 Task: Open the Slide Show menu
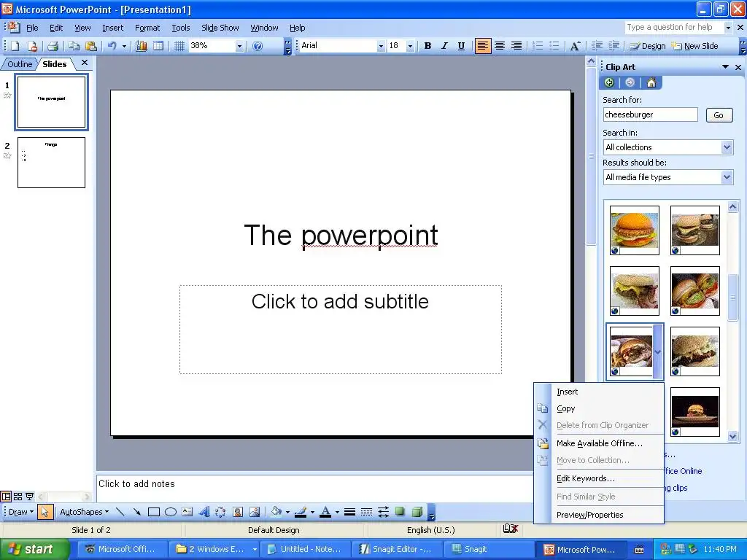tap(220, 28)
